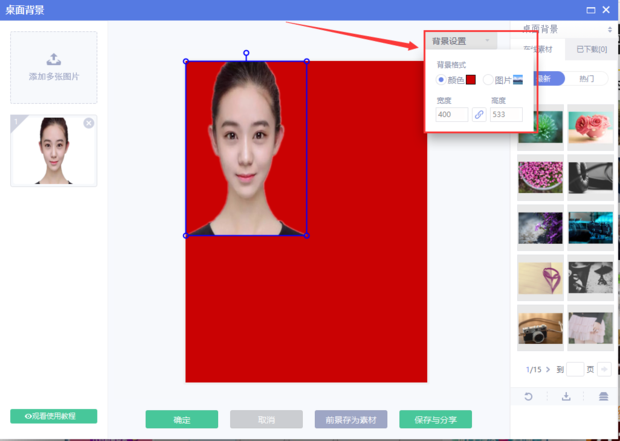Open the 背景设置 dropdown
Image resolution: width=620 pixels, height=441 pixels.
tap(461, 41)
